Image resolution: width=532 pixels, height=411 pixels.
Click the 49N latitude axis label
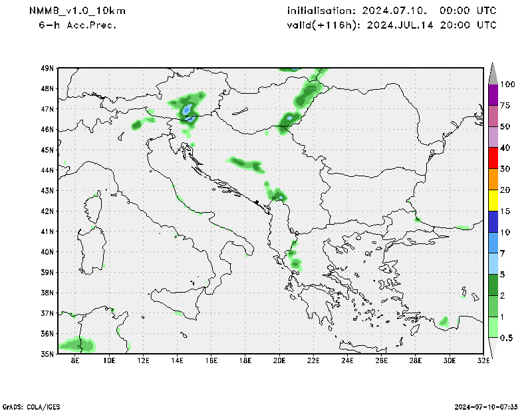point(47,68)
